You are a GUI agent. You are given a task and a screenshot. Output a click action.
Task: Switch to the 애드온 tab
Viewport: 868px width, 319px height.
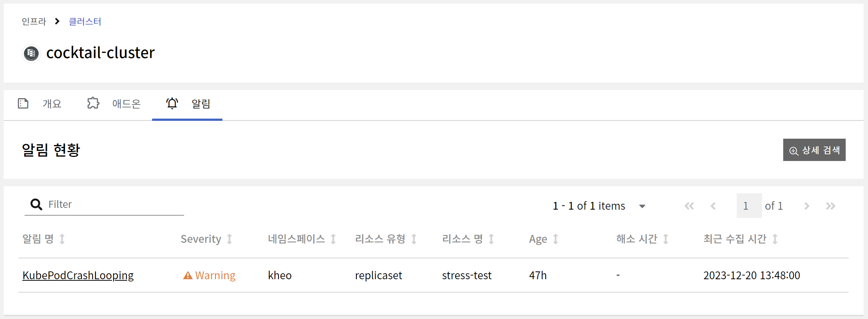(114, 104)
